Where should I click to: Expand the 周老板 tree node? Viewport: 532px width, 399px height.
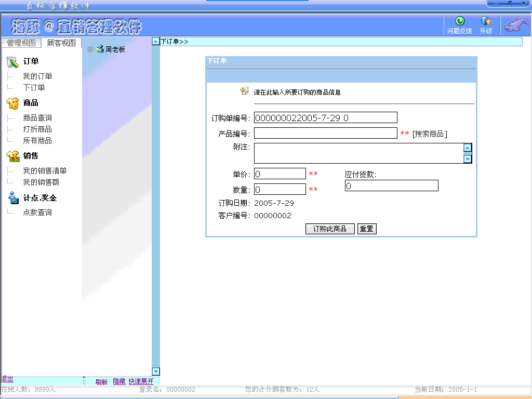click(x=90, y=49)
